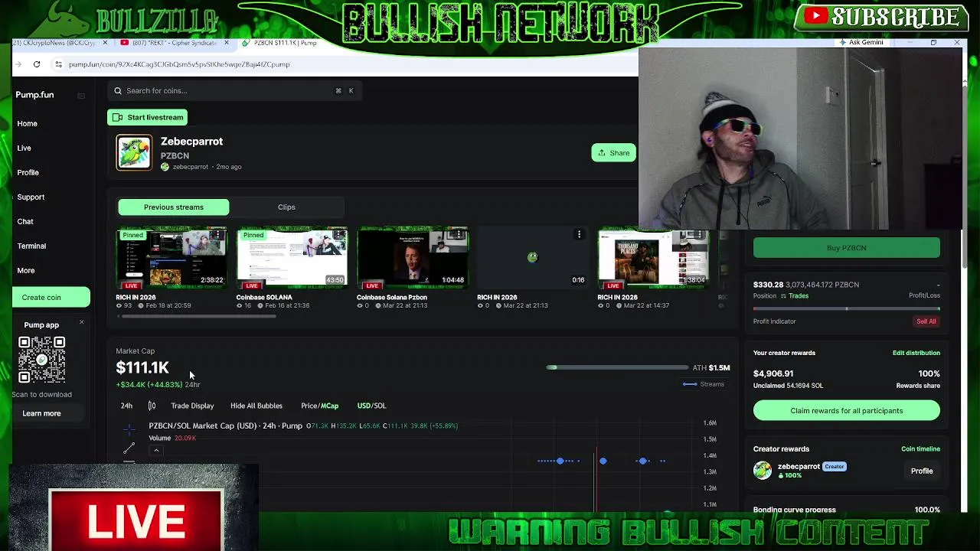
Task: Collapse the chart legend with the caret button
Action: pyautogui.click(x=156, y=451)
